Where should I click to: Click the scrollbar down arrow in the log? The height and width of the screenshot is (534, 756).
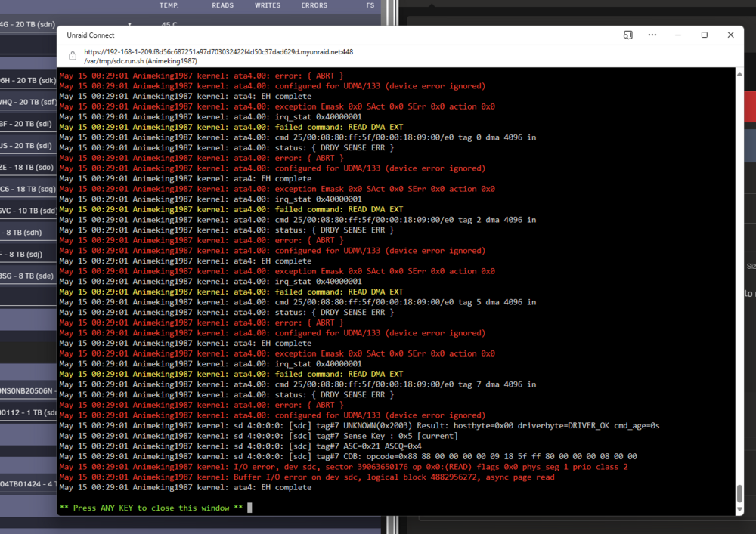click(x=739, y=509)
